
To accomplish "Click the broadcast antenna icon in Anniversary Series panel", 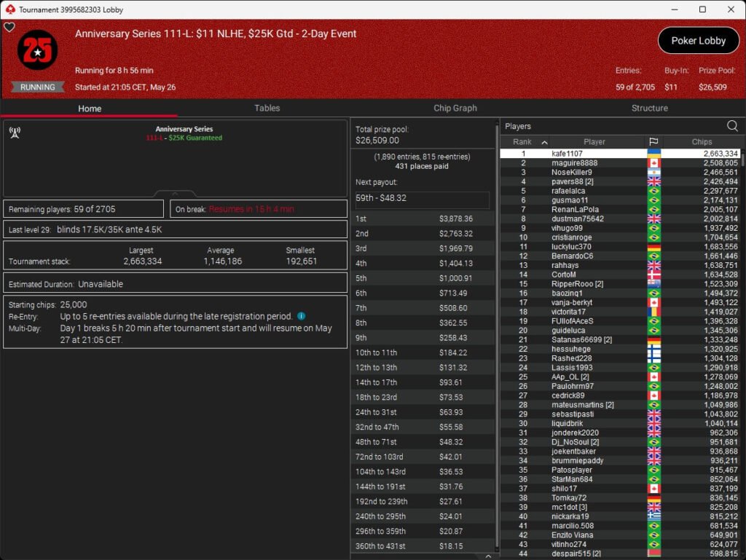I will tap(15, 133).
